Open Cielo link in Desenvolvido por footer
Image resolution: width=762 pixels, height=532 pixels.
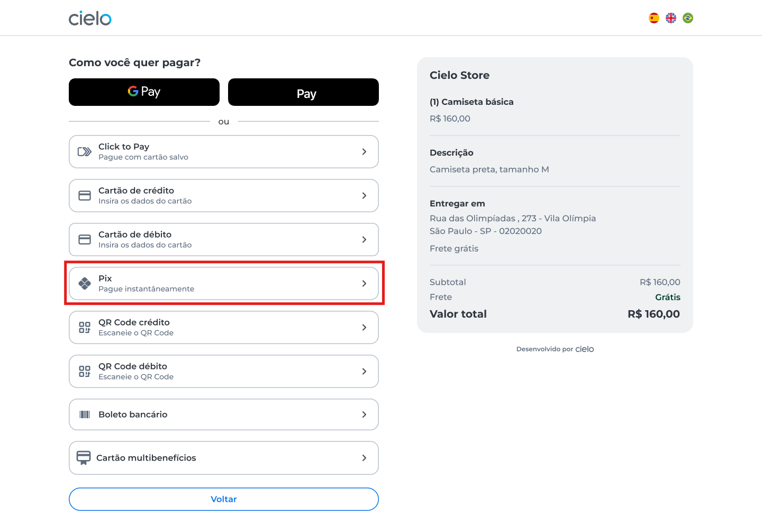point(585,349)
